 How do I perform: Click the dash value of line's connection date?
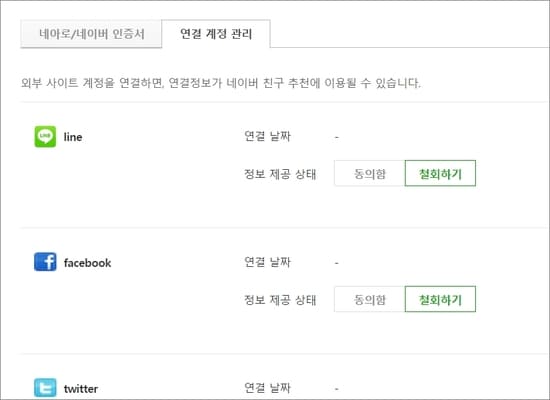337,137
